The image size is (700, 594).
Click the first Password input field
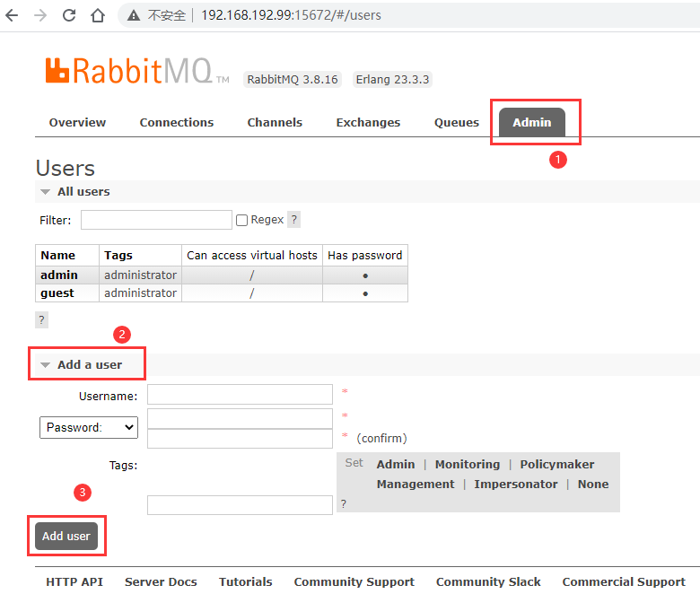(x=241, y=419)
